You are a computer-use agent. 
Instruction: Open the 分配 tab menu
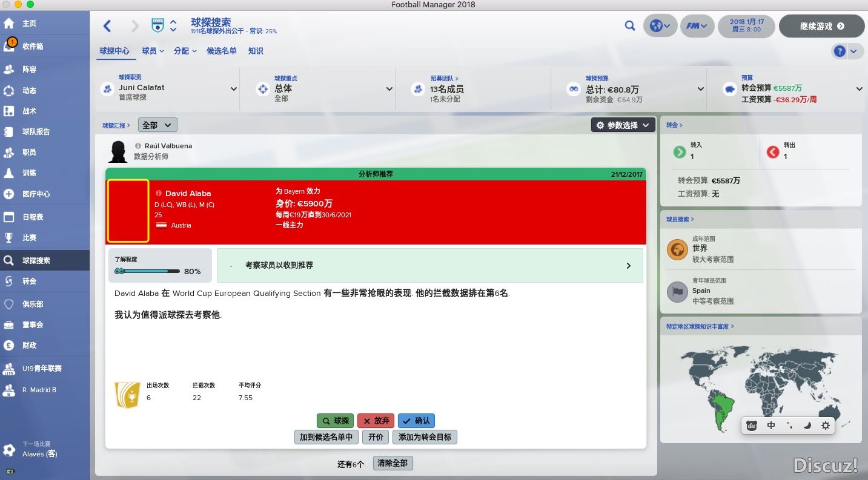(x=185, y=51)
